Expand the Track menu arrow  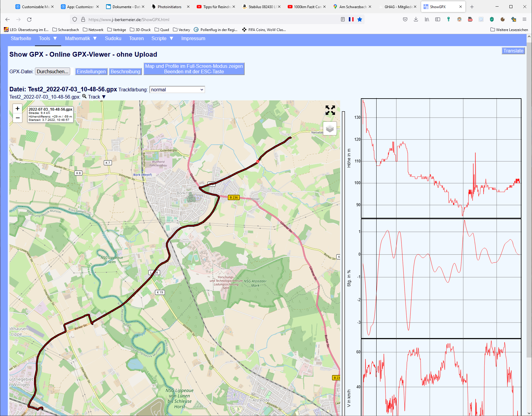[x=104, y=97]
